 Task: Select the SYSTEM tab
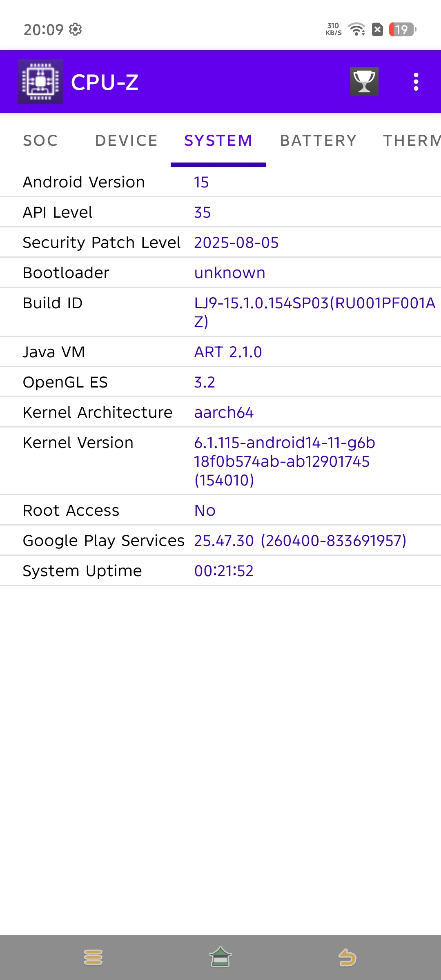tap(218, 140)
